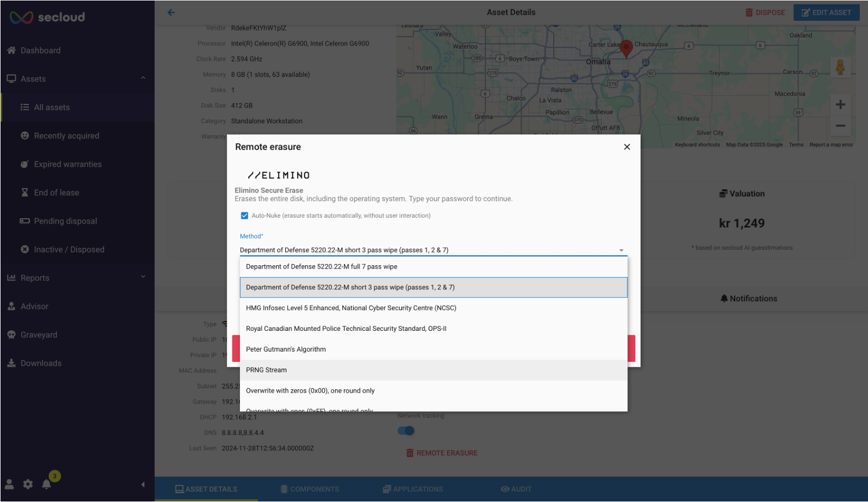The width and height of the screenshot is (868, 502).
Task: Close the Remote erasure dialog
Action: point(627,147)
